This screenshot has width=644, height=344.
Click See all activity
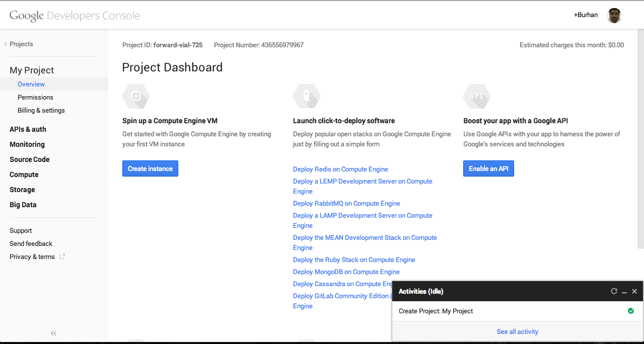tap(517, 332)
